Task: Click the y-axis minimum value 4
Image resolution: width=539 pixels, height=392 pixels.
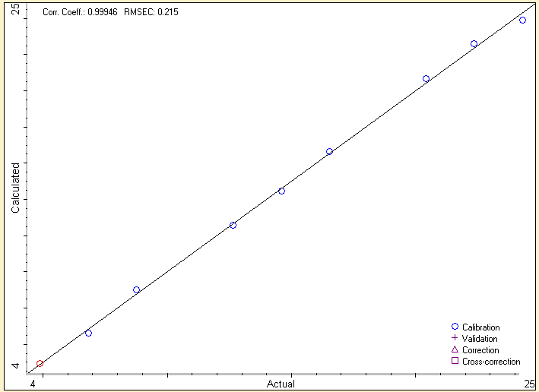Action: (16, 365)
